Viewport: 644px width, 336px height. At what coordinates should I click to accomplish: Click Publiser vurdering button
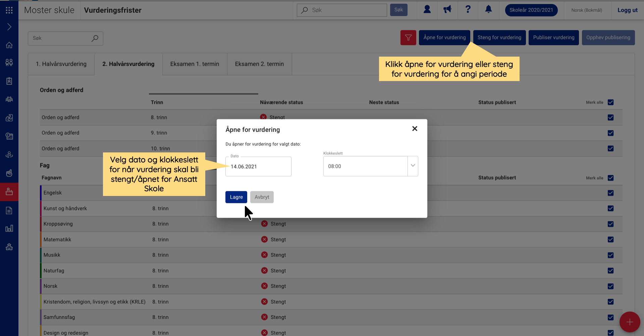click(x=554, y=38)
